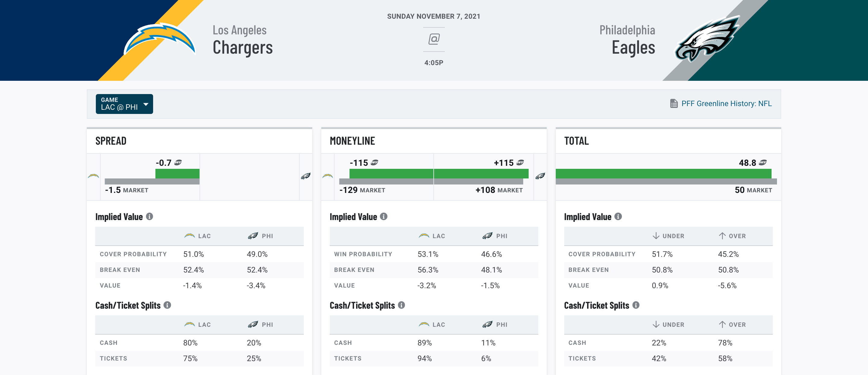Click Spread PHI tickets 25%
The height and width of the screenshot is (375, 868).
254,358
